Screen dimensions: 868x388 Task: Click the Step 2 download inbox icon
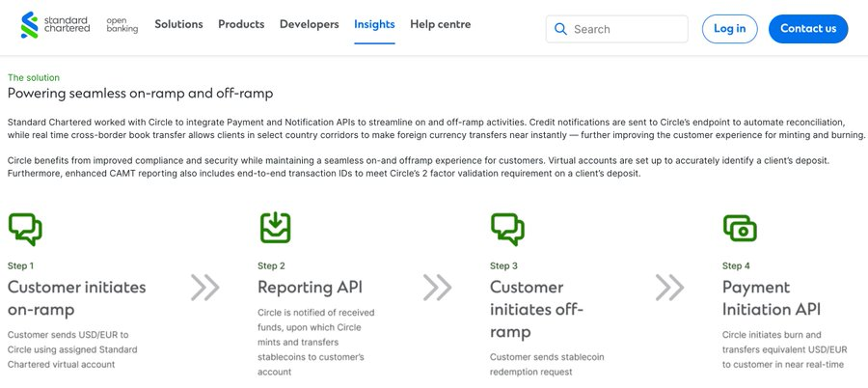(275, 227)
